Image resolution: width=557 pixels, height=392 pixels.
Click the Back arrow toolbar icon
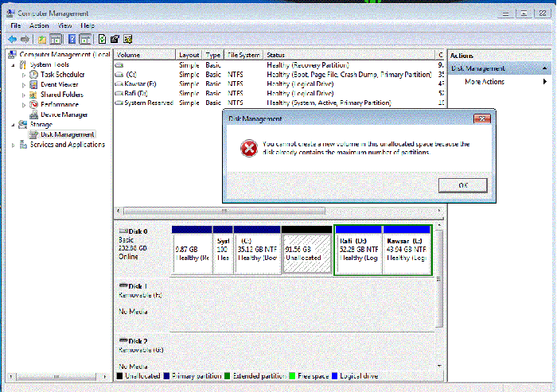click(x=13, y=40)
